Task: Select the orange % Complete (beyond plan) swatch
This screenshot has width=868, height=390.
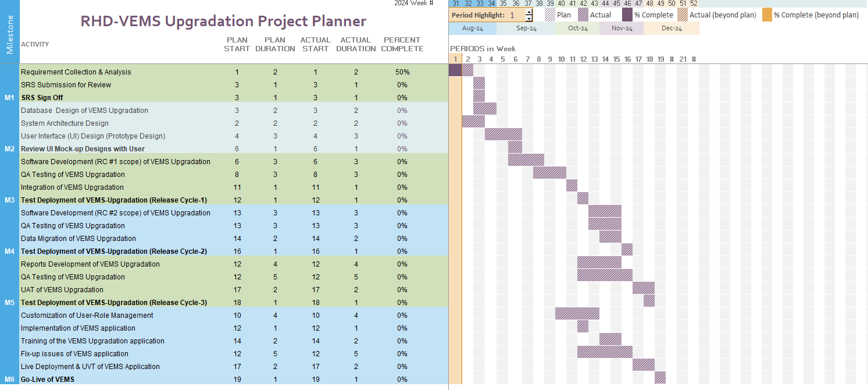Action: [767, 15]
